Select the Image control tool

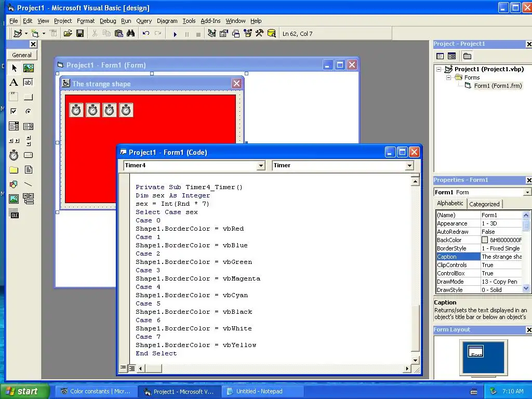[x=14, y=199]
